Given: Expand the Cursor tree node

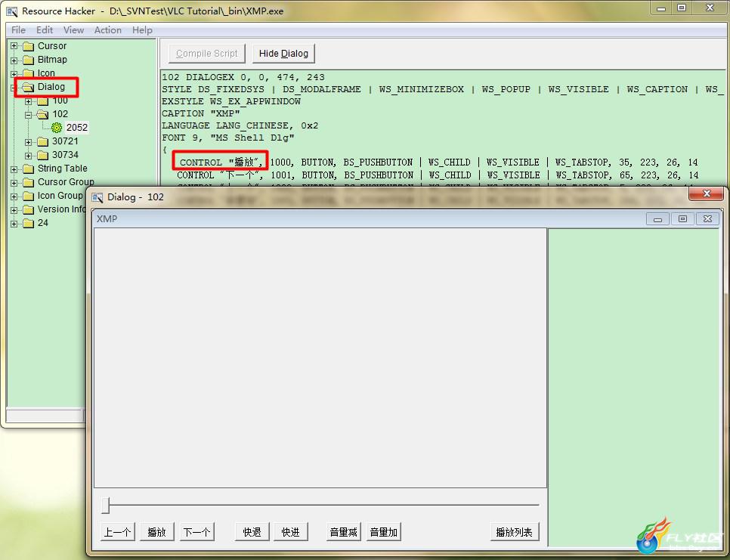Looking at the screenshot, I should 14,46.
